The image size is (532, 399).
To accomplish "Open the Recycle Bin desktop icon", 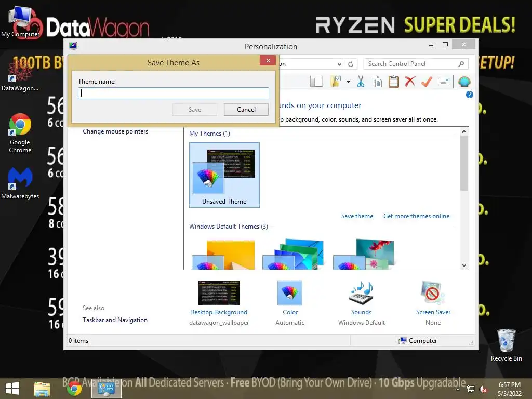I will point(506,345).
